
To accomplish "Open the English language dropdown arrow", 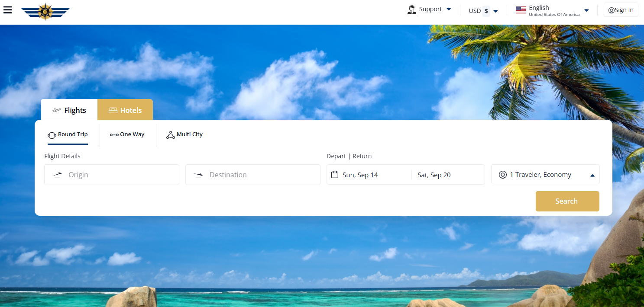I will click(x=586, y=11).
